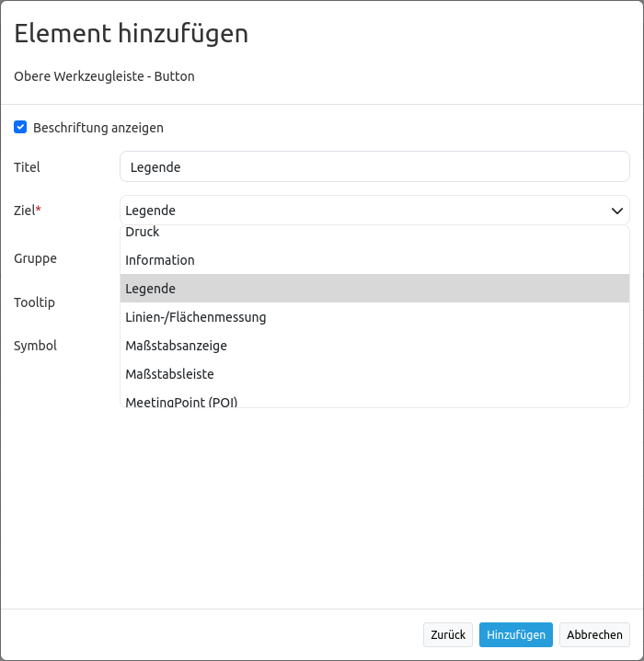The width and height of the screenshot is (644, 661).
Task: Cancel the dialog with Abbrechen
Action: click(594, 635)
